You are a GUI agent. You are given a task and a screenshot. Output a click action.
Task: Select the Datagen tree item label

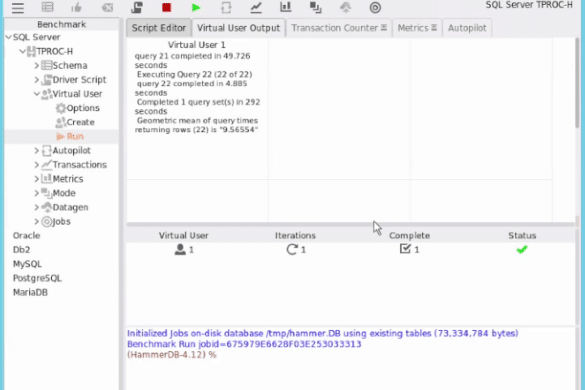71,207
